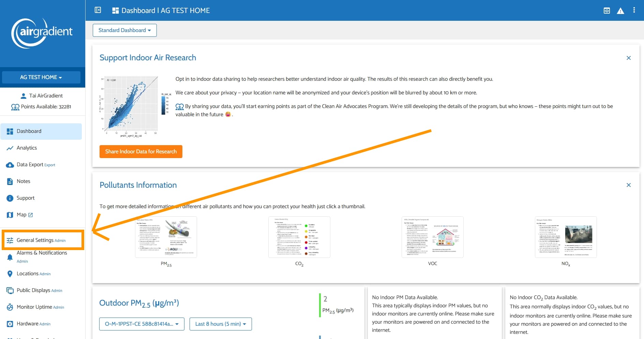This screenshot has width=644, height=339.
Task: Close the Pollutants Information card
Action: click(629, 185)
